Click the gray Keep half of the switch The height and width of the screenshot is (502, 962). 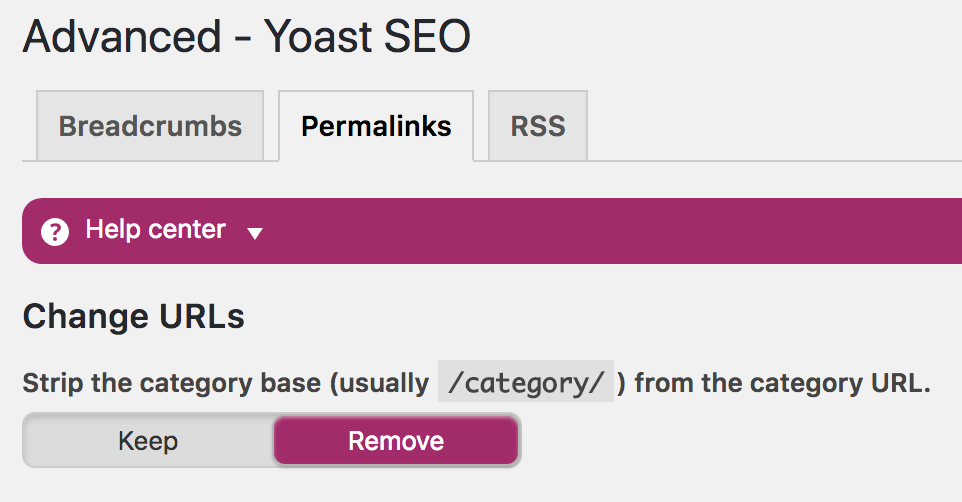click(148, 441)
